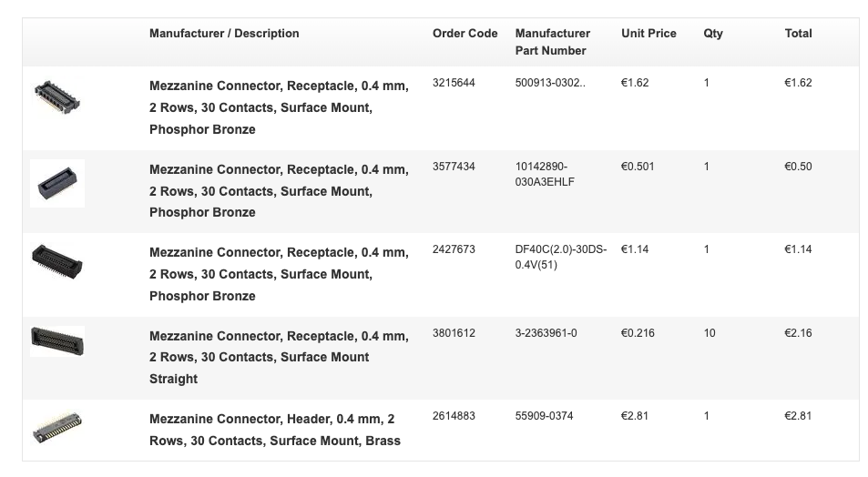Click the Unit Price column header
The height and width of the screenshot is (477, 868).
click(648, 34)
